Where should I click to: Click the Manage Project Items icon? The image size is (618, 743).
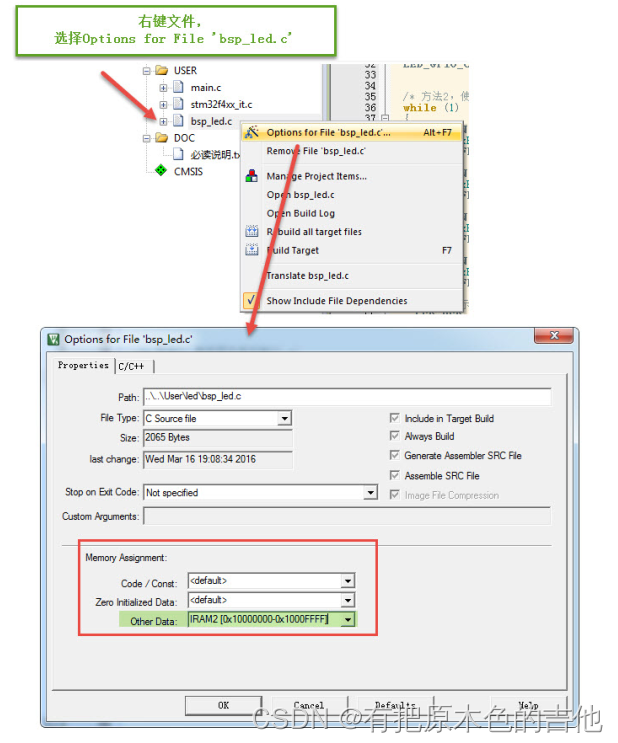point(252,176)
